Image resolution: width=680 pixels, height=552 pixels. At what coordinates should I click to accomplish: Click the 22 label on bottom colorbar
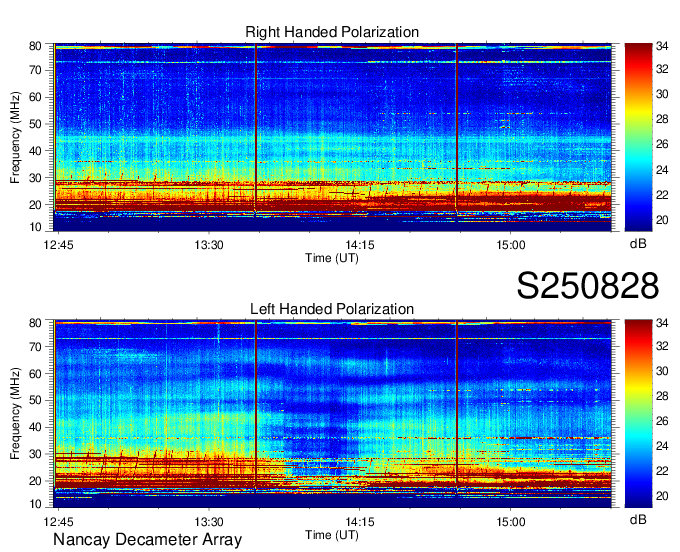(662, 471)
